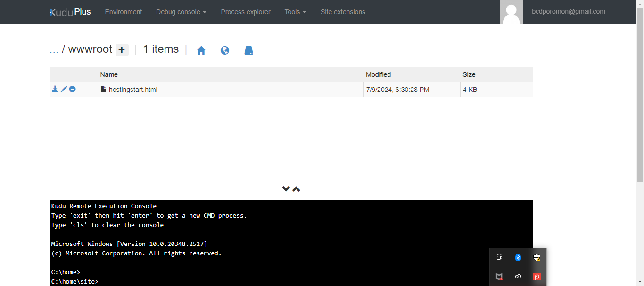Image resolution: width=644 pixels, height=286 pixels.
Task: Delete hostingstart.html with the minus icon
Action: (73, 89)
